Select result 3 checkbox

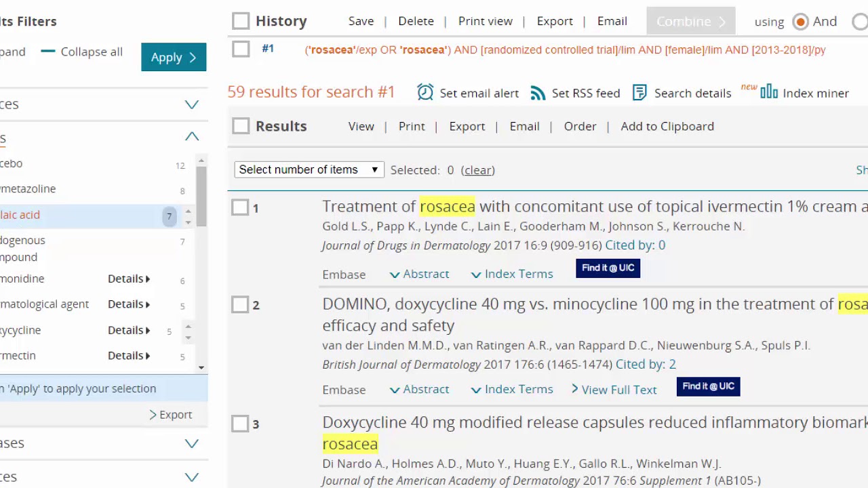tap(240, 424)
